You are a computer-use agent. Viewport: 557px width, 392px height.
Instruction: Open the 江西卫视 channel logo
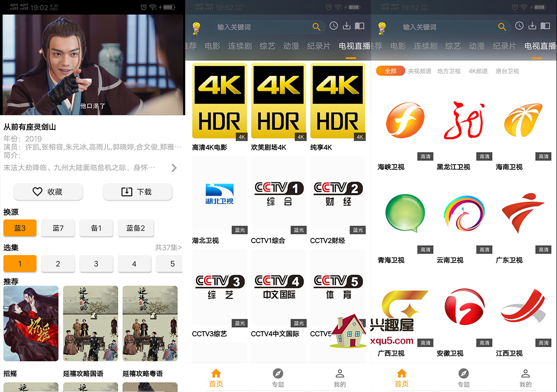pos(523,308)
